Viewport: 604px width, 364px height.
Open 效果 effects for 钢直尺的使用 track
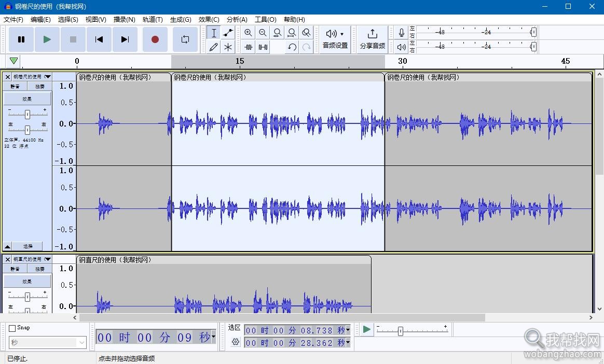28,281
